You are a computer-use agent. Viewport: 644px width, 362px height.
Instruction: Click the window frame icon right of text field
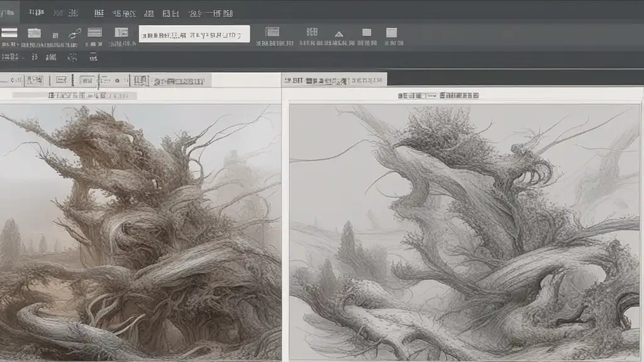[272, 32]
